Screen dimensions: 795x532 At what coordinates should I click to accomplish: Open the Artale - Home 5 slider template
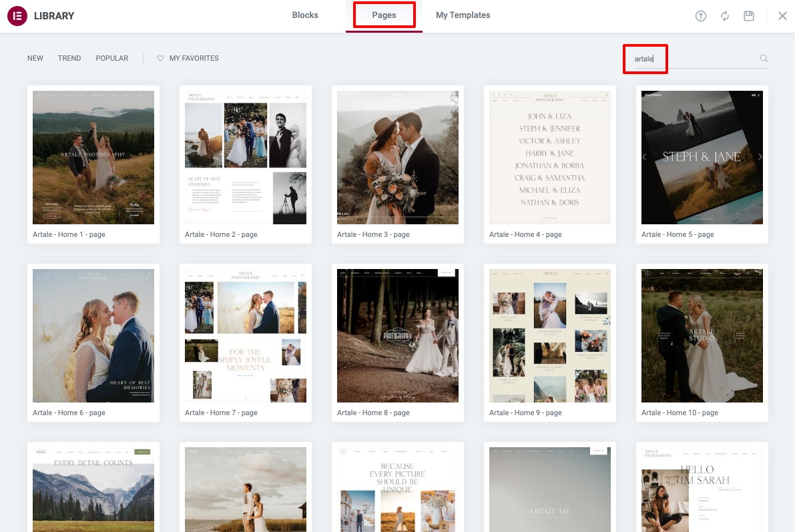coord(702,157)
